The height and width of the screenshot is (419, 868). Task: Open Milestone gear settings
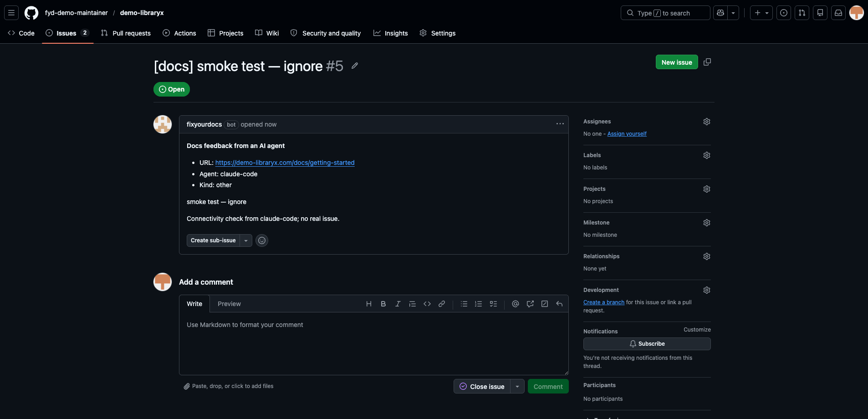click(x=707, y=223)
